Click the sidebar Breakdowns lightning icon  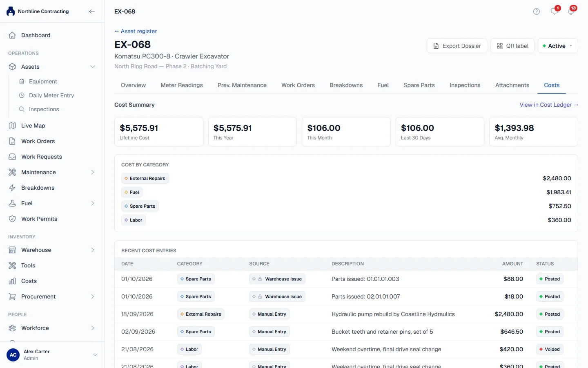(12, 188)
